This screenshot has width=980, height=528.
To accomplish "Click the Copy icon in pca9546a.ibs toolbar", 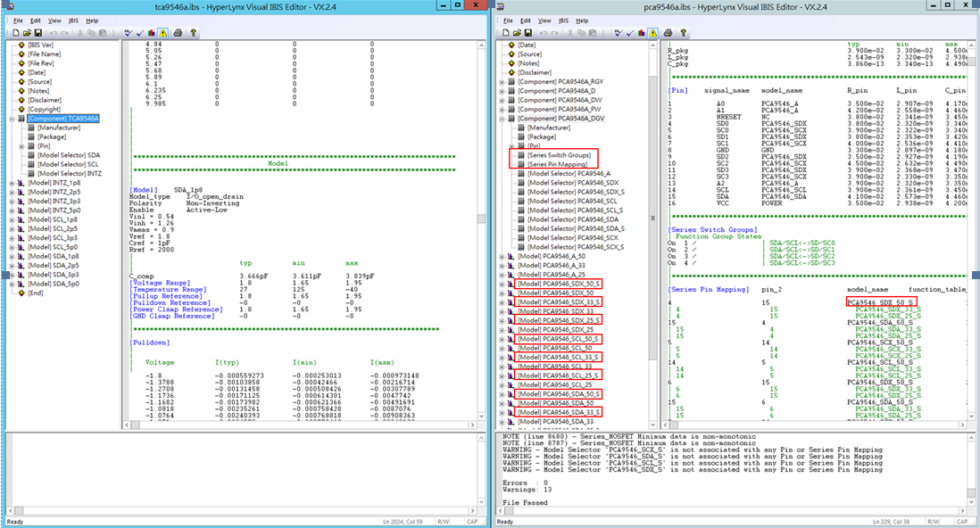I will [x=581, y=33].
